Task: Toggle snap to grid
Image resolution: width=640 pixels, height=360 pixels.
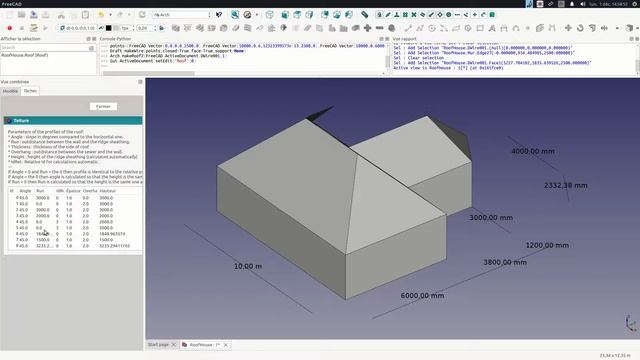Action: (405, 15)
